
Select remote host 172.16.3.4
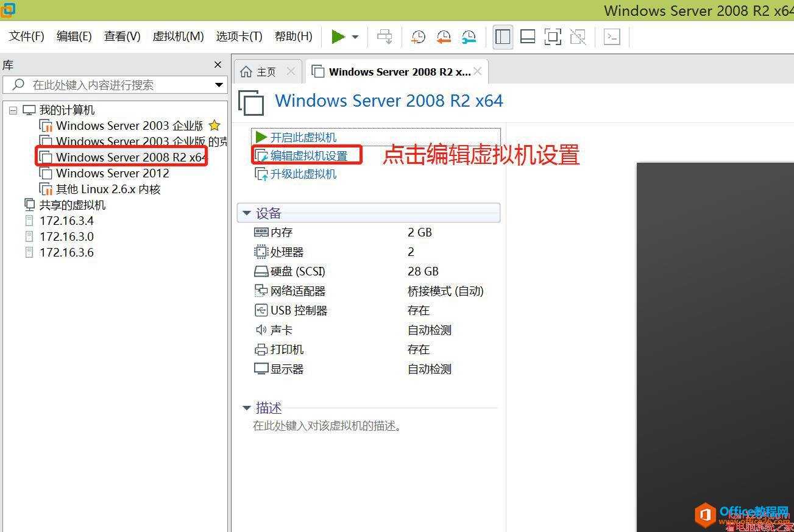coord(66,221)
